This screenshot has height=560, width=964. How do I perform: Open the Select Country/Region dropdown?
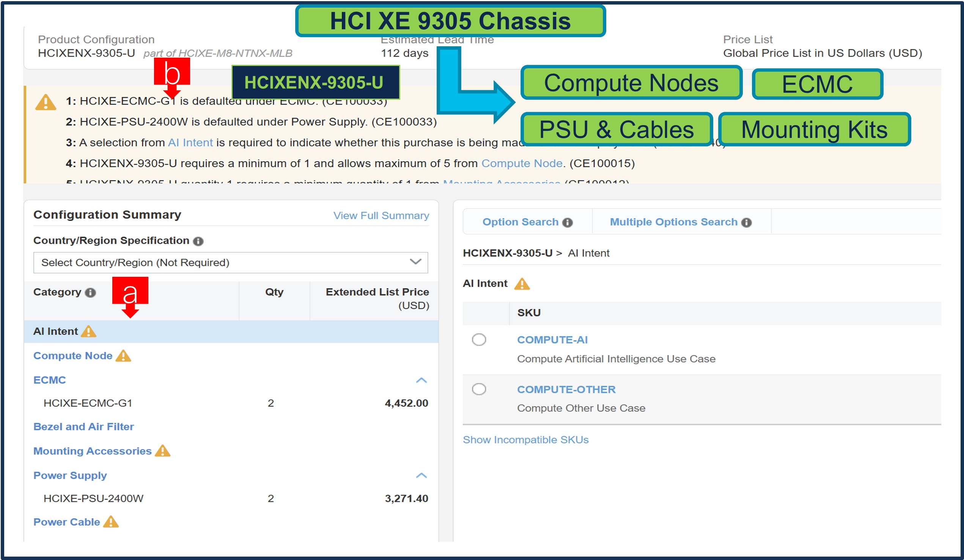point(231,263)
